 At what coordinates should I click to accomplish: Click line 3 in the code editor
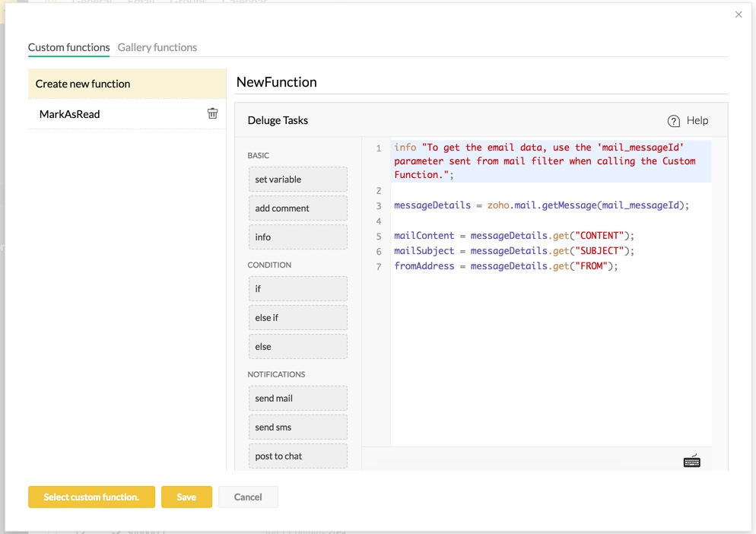(x=541, y=205)
